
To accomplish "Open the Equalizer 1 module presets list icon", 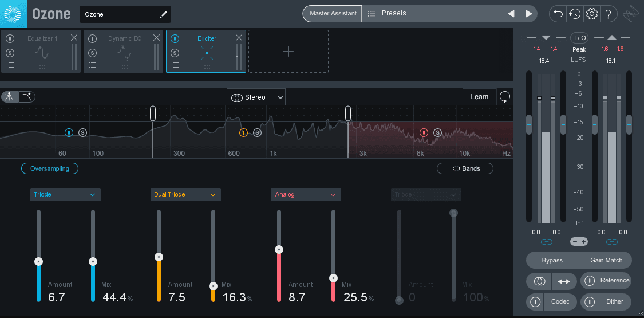I will [10, 65].
